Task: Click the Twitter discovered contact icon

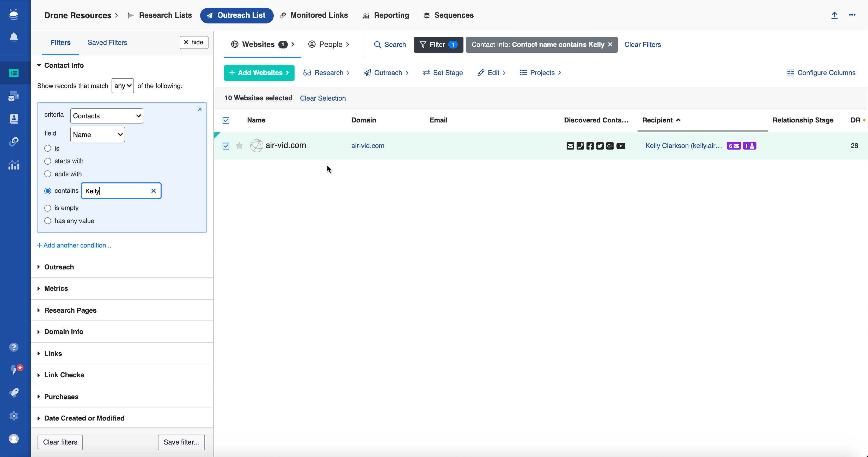Action: [x=600, y=146]
